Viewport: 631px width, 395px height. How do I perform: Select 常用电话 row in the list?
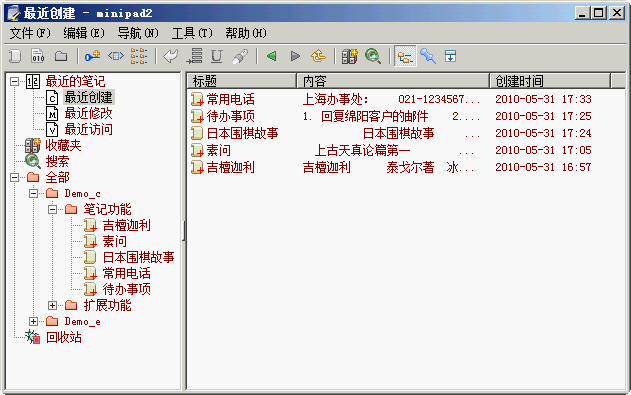[x=406, y=99]
